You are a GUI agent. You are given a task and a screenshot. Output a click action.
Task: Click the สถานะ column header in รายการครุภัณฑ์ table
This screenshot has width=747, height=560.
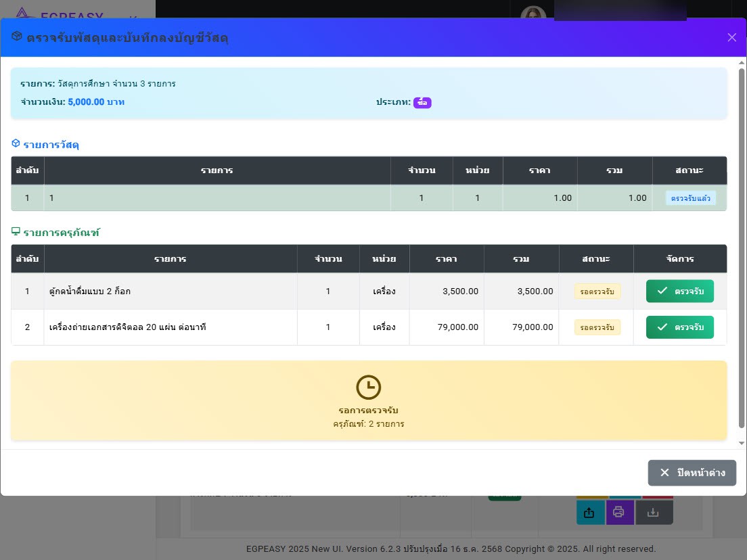[595, 259]
